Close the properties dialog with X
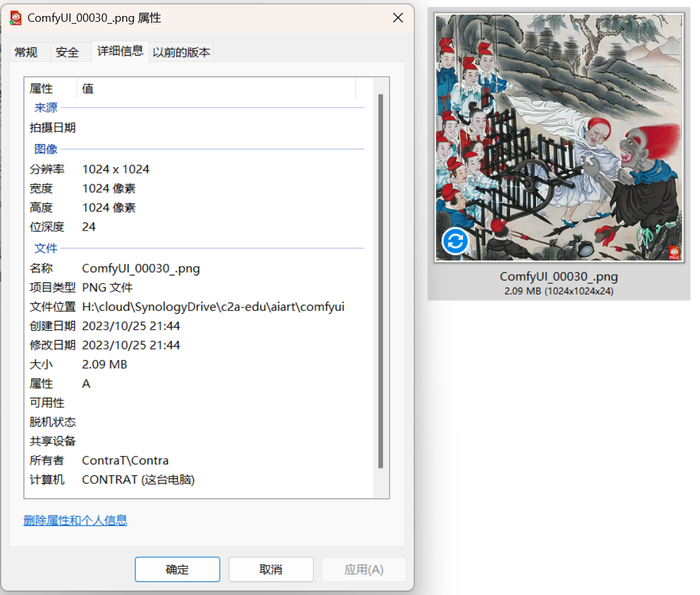This screenshot has height=595, width=700. pyautogui.click(x=398, y=18)
